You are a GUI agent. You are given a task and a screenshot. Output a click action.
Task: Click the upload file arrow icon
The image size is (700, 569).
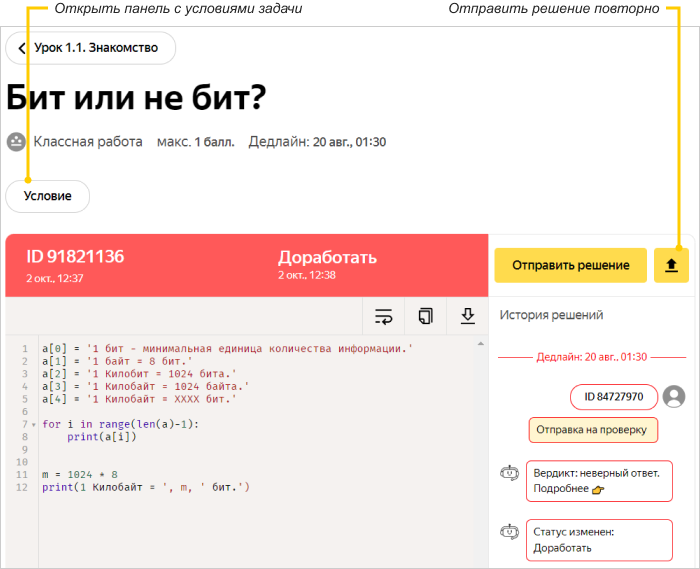671,265
